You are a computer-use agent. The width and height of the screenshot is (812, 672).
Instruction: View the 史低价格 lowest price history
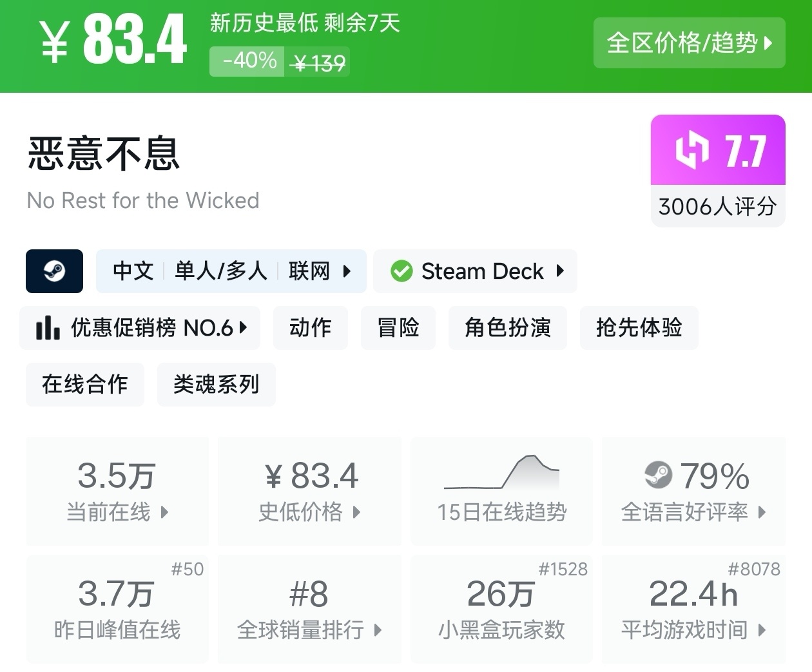click(x=309, y=491)
